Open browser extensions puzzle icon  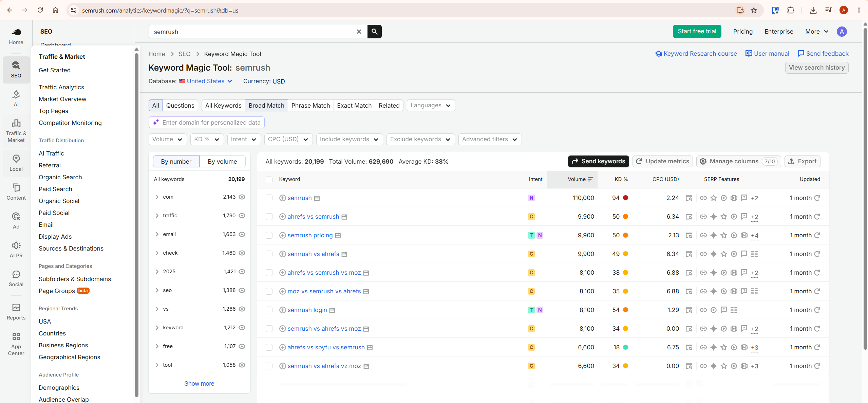(x=791, y=10)
